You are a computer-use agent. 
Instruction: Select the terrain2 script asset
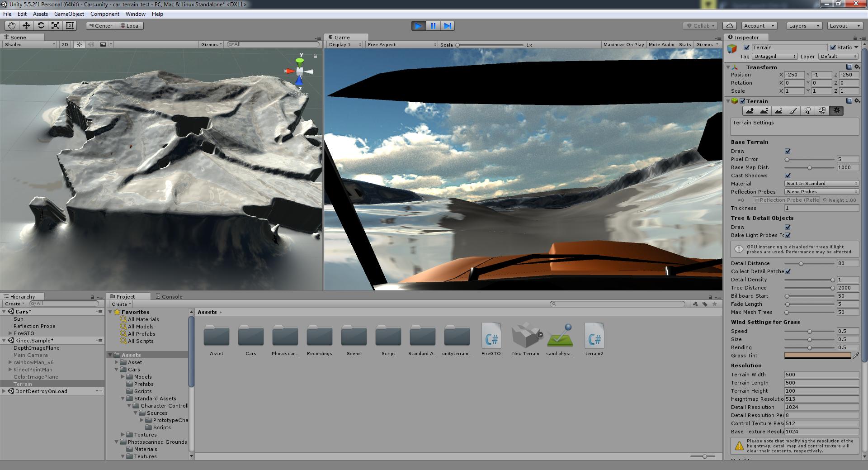(594, 339)
